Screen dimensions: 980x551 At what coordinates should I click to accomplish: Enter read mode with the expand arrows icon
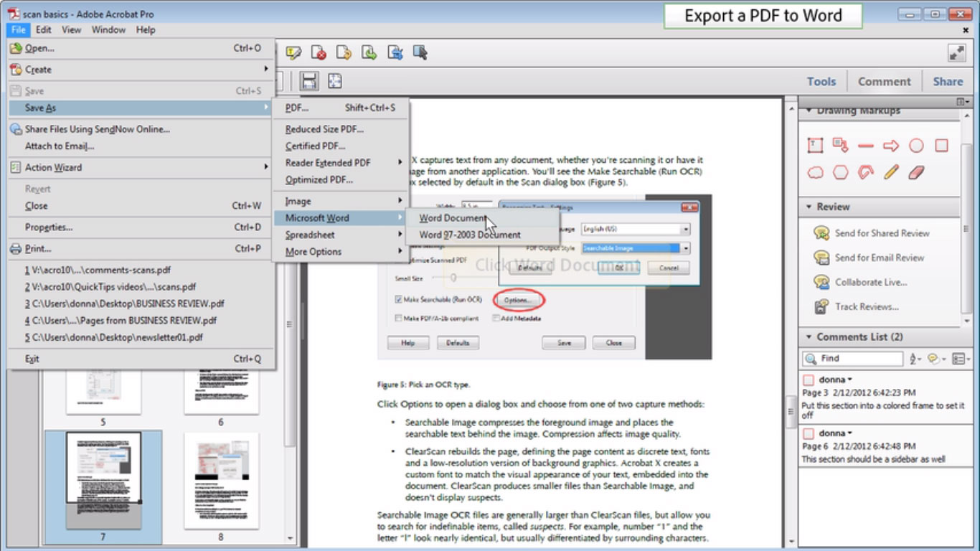click(x=957, y=52)
